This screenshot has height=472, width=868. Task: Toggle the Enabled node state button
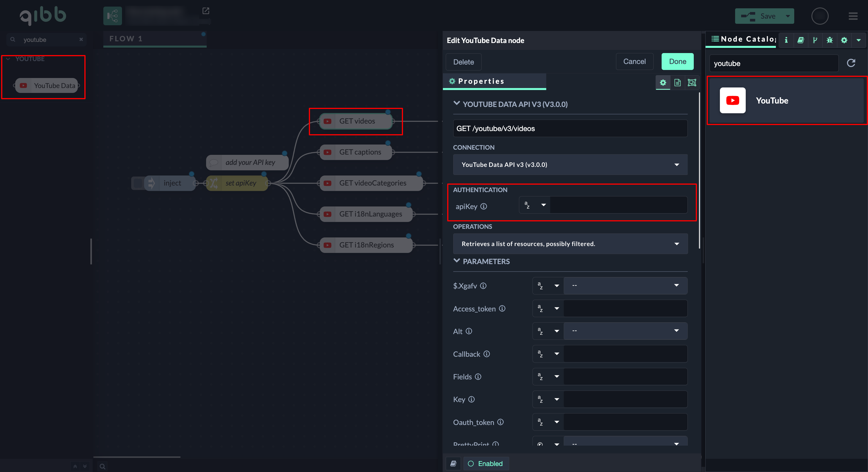click(x=486, y=464)
